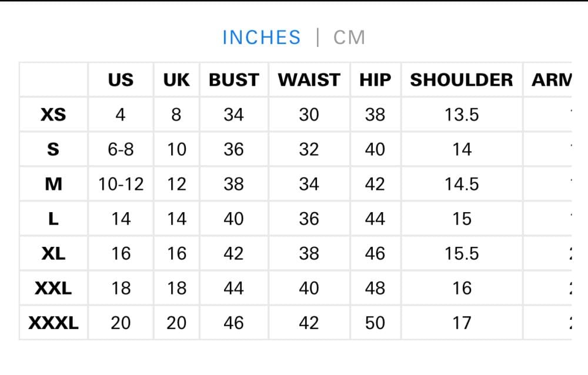This screenshot has height=375, width=588.
Task: Click the 50 hip measurement cell
Action: click(x=375, y=323)
